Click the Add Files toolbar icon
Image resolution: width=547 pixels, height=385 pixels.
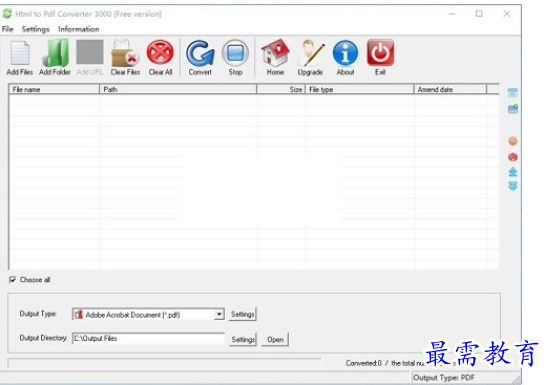tap(20, 53)
